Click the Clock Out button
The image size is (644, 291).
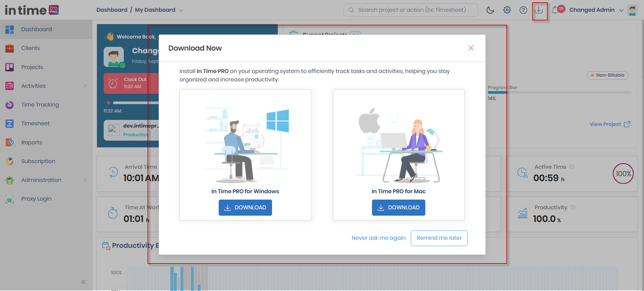pos(131,83)
